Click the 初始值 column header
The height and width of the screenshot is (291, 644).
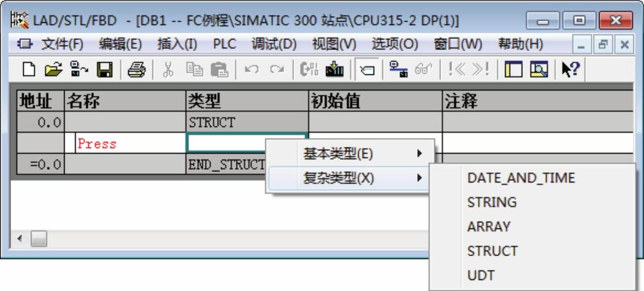click(375, 102)
